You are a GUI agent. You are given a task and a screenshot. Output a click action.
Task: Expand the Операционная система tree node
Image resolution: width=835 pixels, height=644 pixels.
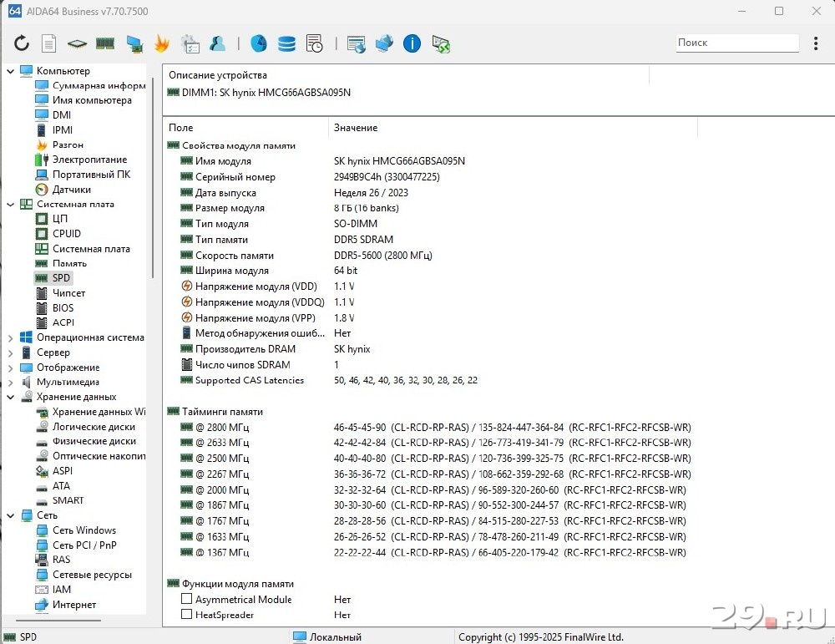10,338
